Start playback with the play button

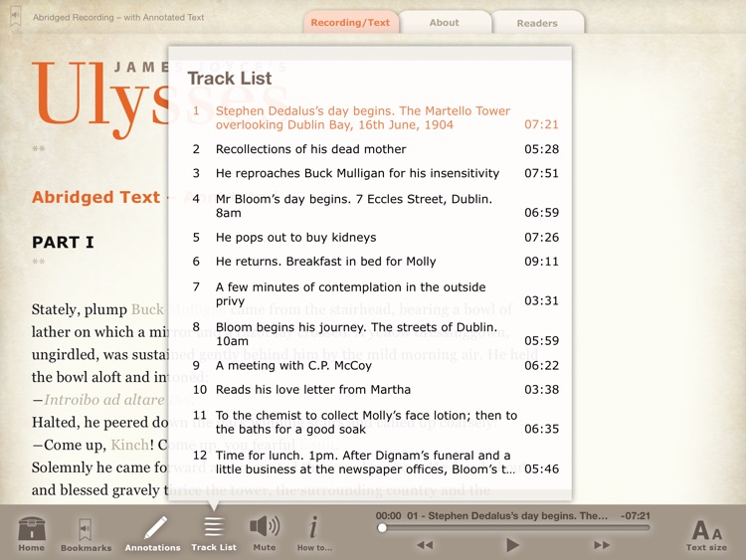pos(512,545)
